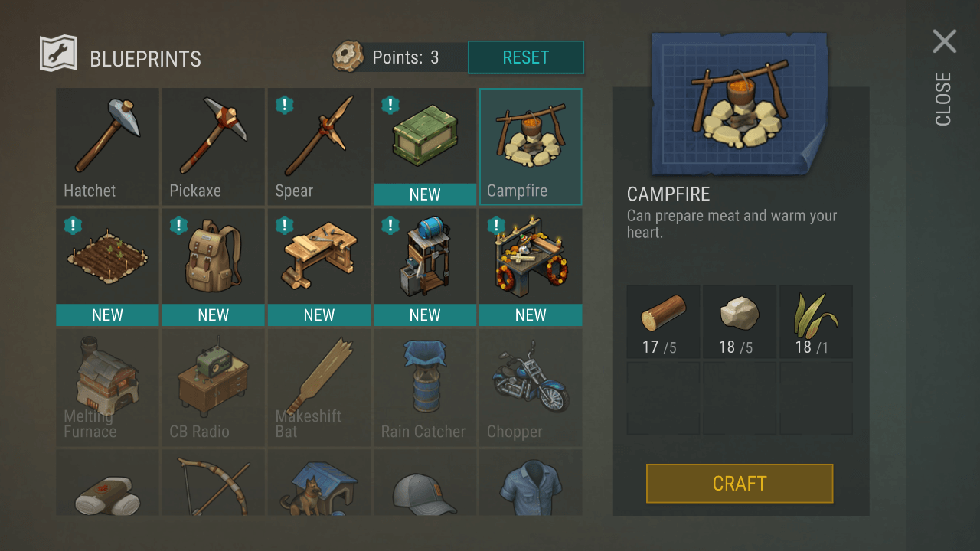Select the Campfire blueprint tile
Screen dimensions: 980x551
pyautogui.click(x=531, y=147)
